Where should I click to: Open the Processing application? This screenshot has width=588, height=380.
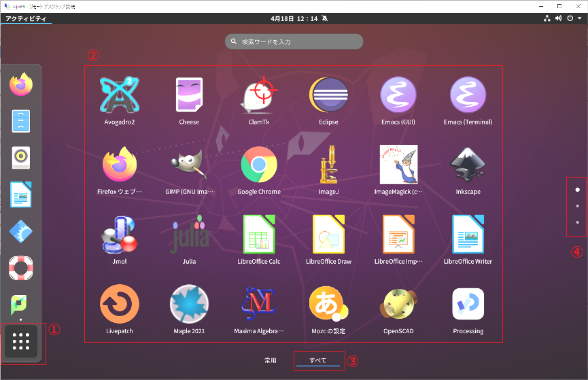468,304
